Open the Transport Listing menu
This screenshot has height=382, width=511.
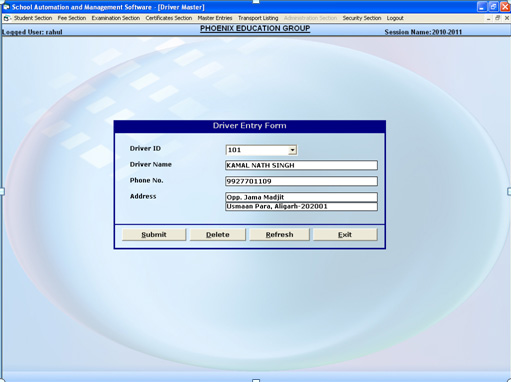click(258, 18)
